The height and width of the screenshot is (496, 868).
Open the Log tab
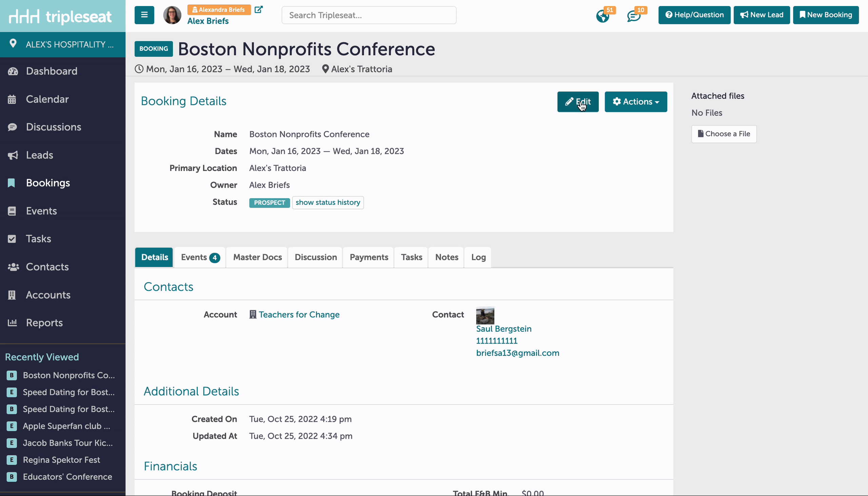pos(478,257)
